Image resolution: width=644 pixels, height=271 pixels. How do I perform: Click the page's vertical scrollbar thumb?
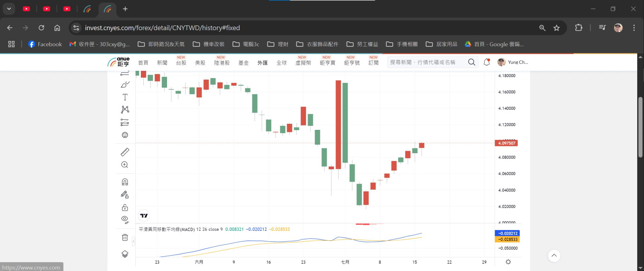pos(640,127)
